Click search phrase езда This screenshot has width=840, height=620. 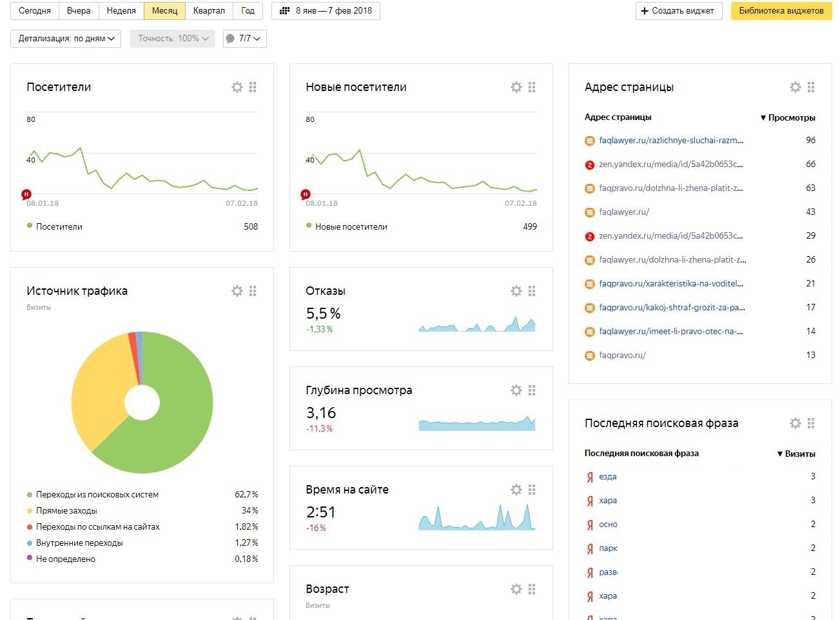coord(608,477)
